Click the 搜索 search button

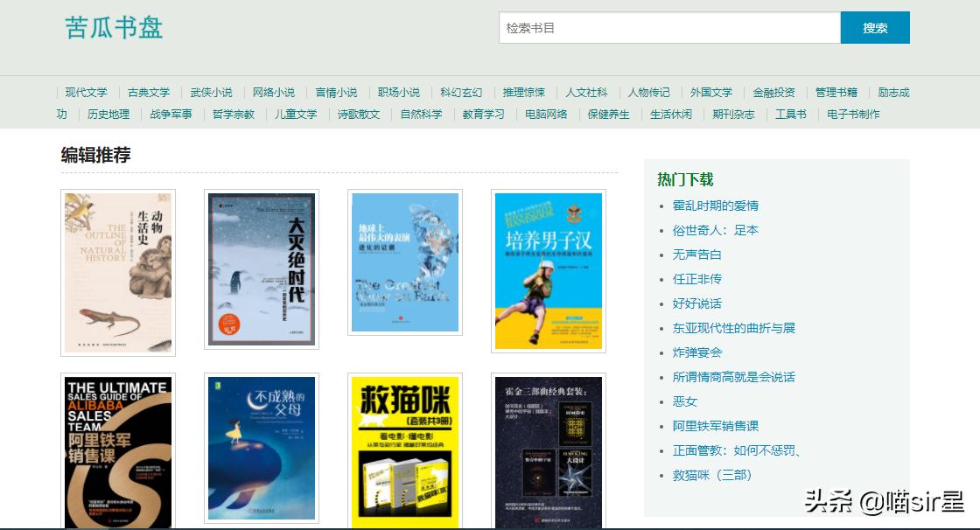click(874, 27)
